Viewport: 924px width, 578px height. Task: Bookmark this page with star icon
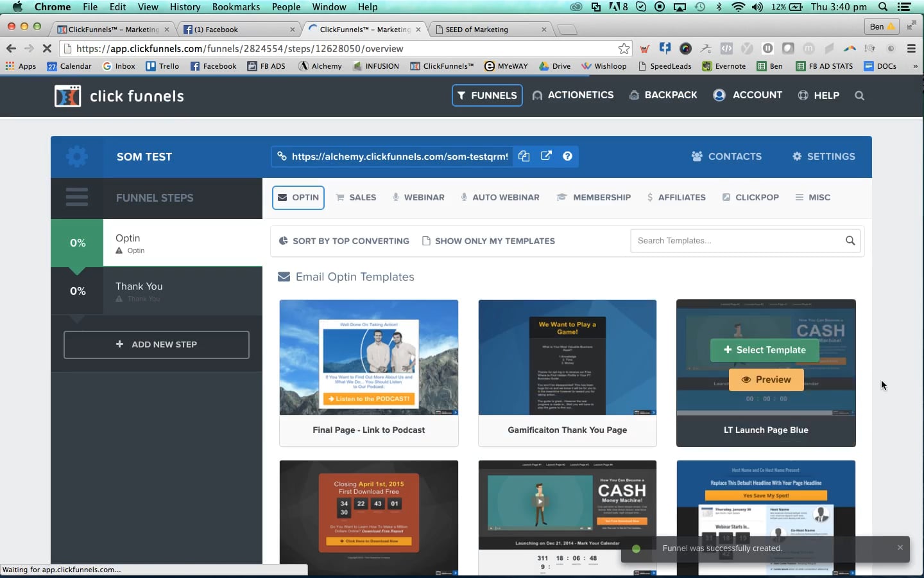pyautogui.click(x=624, y=48)
